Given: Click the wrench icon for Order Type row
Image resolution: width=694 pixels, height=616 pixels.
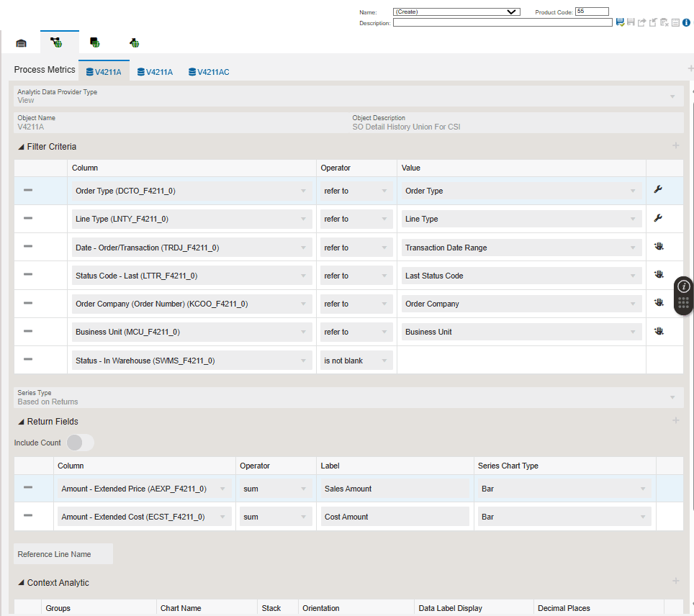Looking at the screenshot, I should 657,190.
